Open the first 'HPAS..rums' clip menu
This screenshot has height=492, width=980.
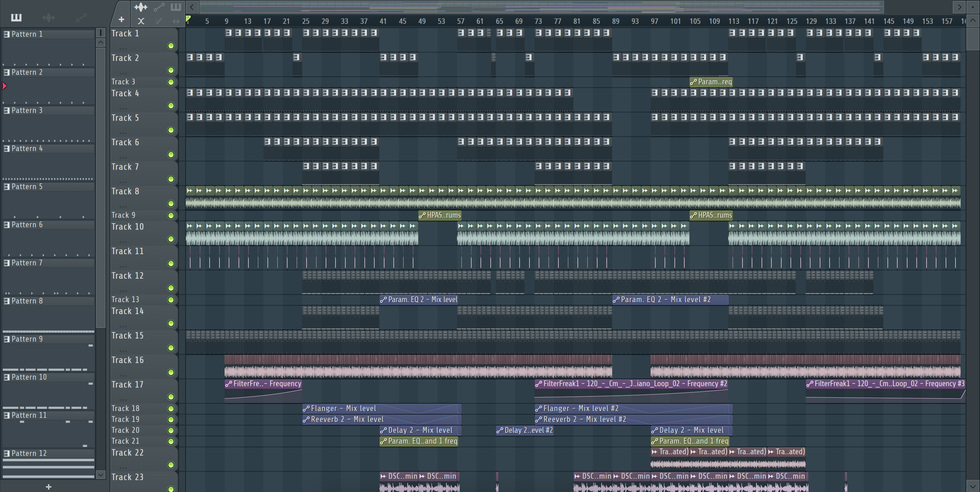[422, 216]
